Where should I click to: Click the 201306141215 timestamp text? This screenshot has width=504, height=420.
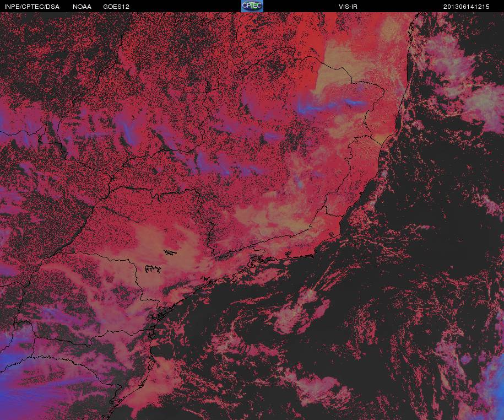467,7
